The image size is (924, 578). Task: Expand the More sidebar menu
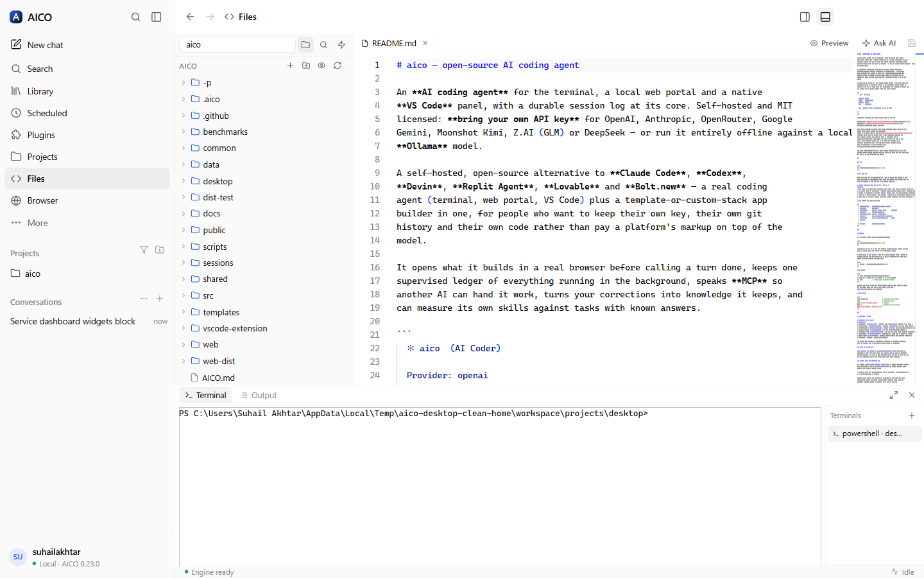click(87, 223)
